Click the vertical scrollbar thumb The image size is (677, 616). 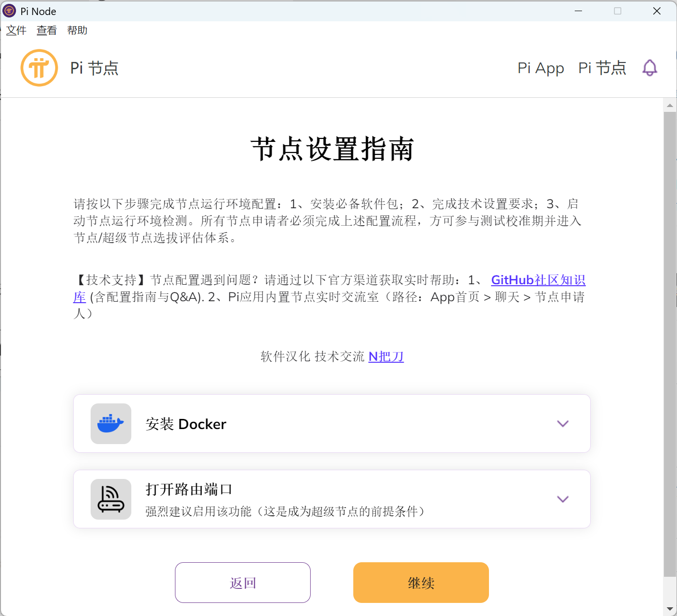[670, 344]
